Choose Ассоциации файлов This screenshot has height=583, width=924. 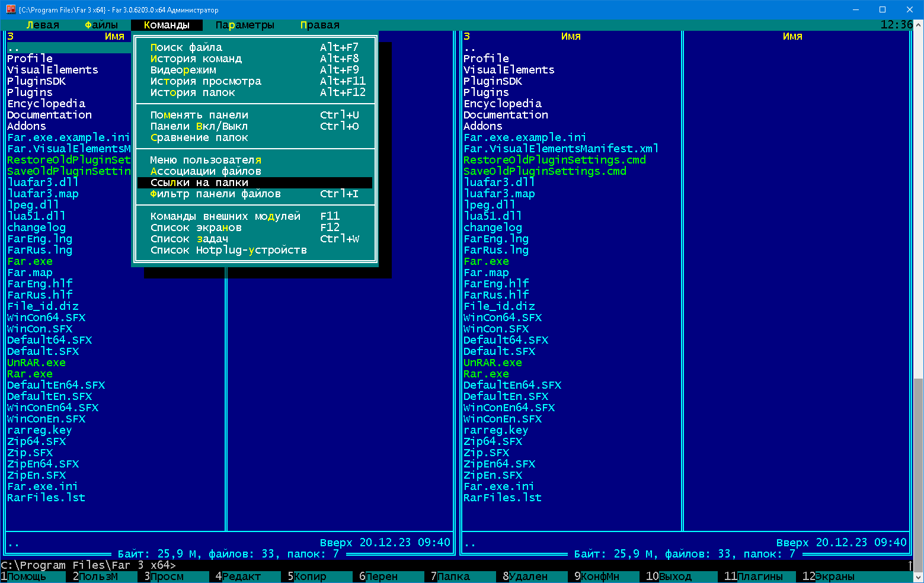coord(255,171)
